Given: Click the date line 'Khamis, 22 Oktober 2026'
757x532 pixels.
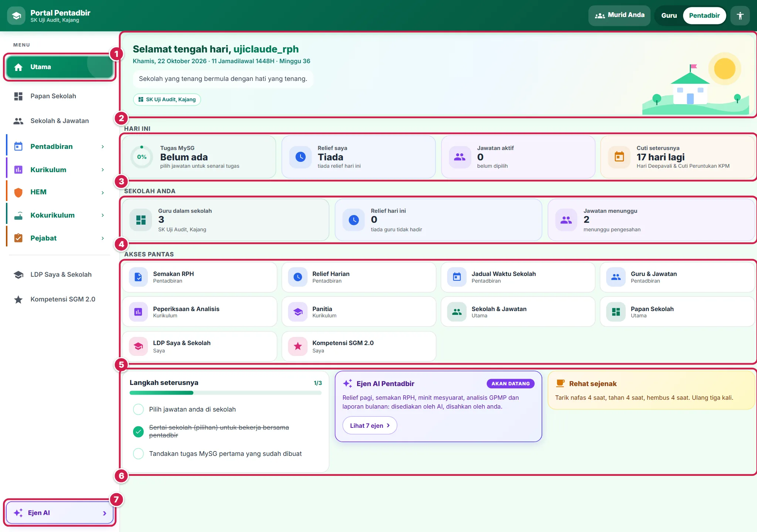Looking at the screenshot, I should click(x=170, y=61).
